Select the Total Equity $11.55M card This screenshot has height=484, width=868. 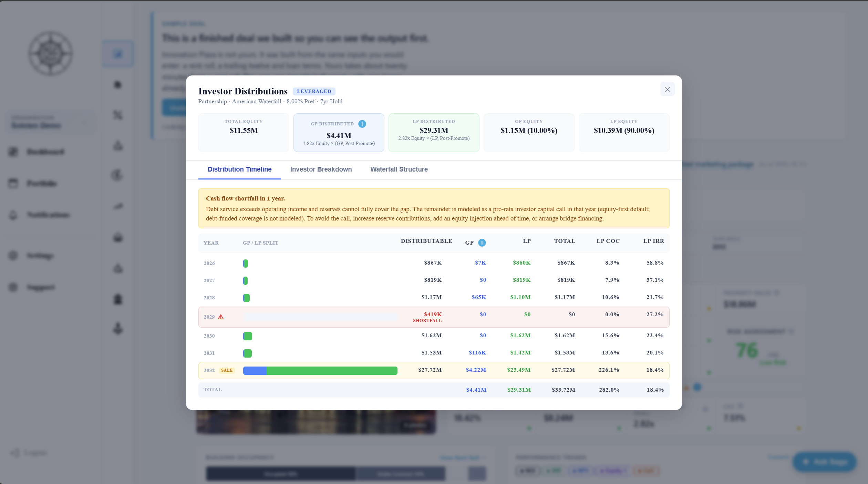(x=244, y=133)
